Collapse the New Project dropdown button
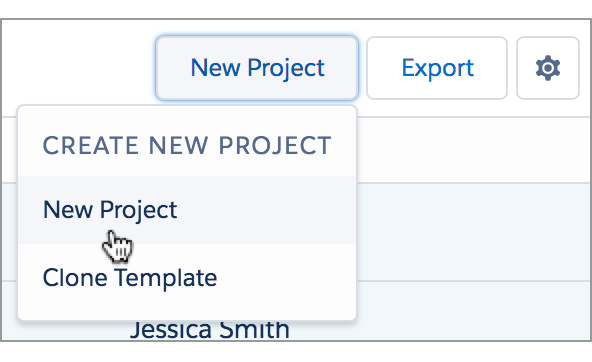 click(257, 68)
